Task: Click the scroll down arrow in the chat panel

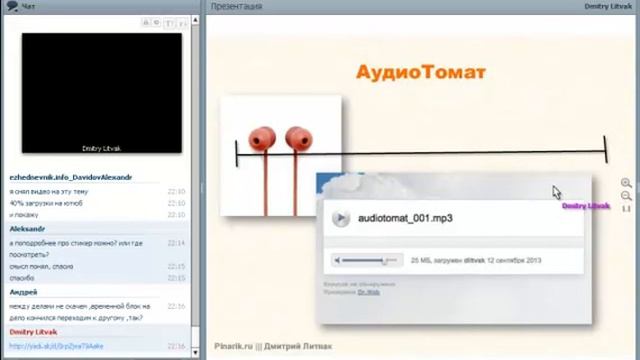Action: [x=195, y=352]
